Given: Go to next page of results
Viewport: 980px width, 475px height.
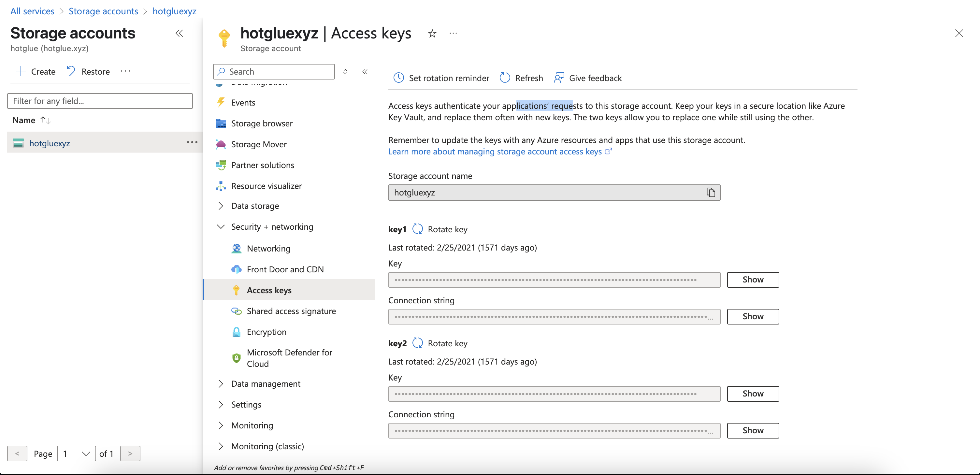Looking at the screenshot, I should click(x=130, y=453).
